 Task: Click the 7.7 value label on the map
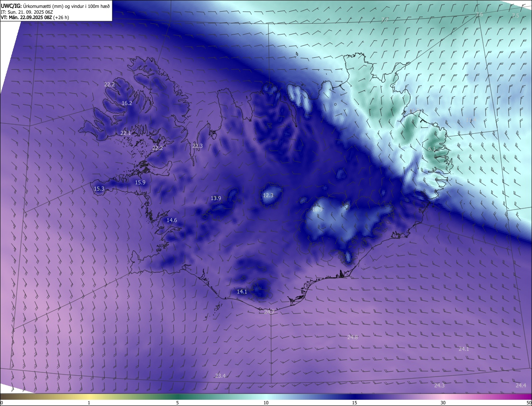point(385,20)
